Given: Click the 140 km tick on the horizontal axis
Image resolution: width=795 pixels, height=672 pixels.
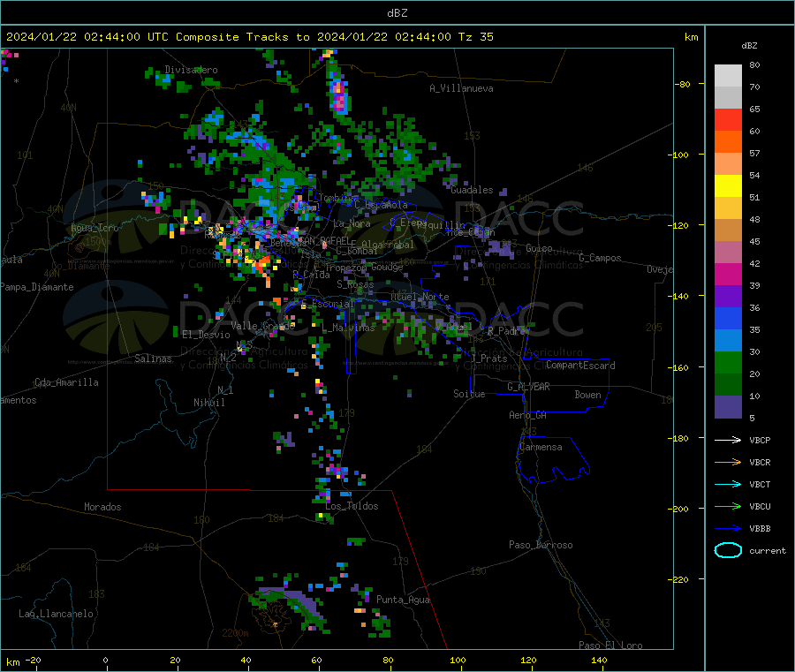Looking at the screenshot, I should pos(599,660).
